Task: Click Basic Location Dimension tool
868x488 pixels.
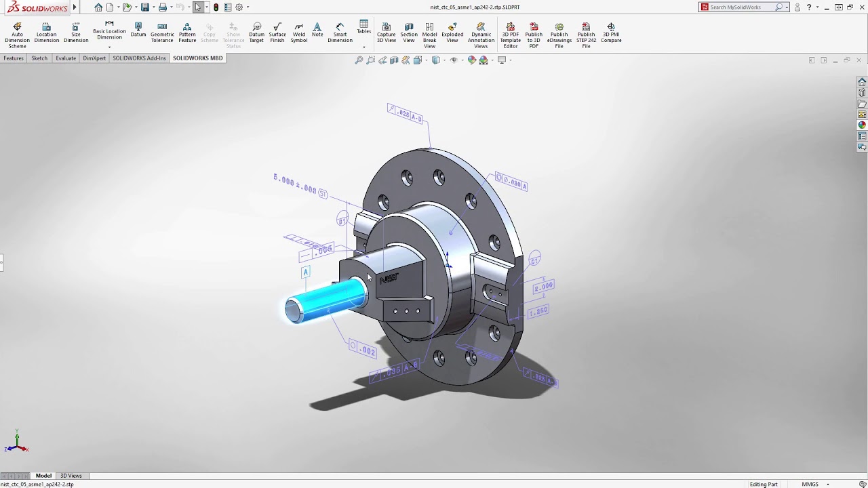Action: pyautogui.click(x=109, y=30)
